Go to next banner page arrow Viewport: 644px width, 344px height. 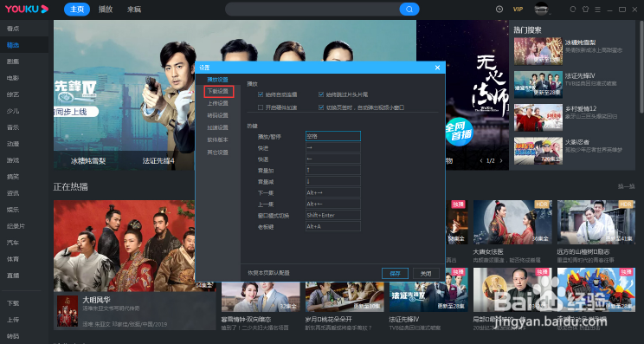tap(501, 160)
